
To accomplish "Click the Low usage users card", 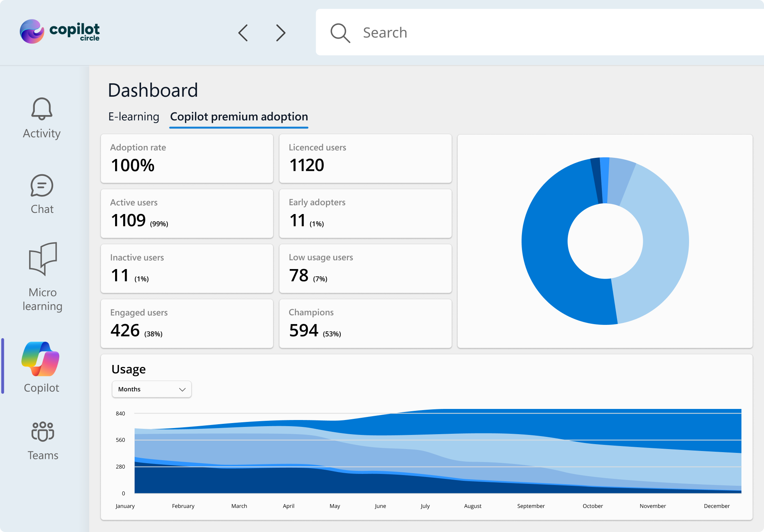I will click(x=365, y=268).
